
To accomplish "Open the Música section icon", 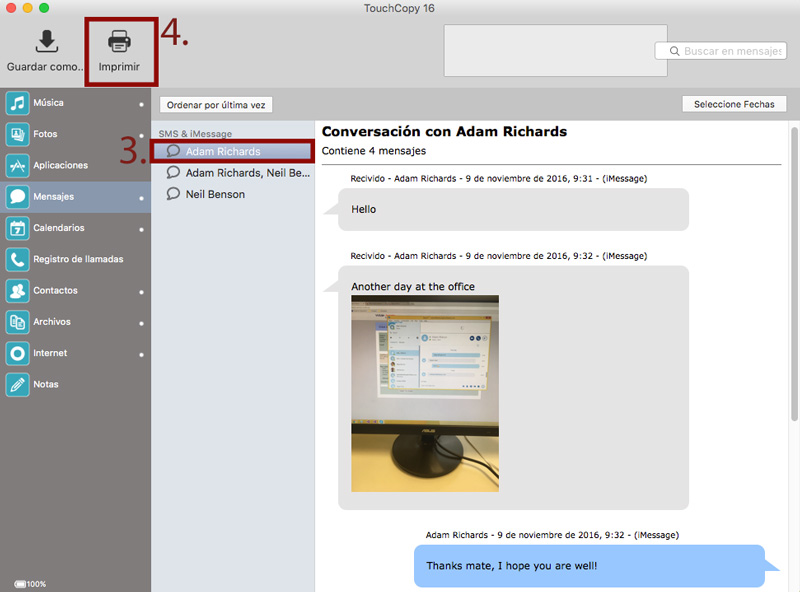I will pyautogui.click(x=17, y=103).
